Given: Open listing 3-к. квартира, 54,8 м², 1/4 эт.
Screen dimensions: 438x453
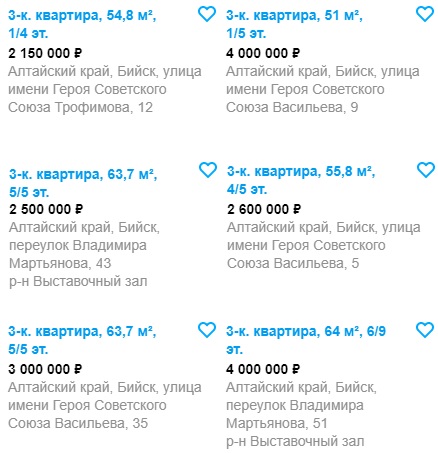Looking at the screenshot, I should (x=82, y=24).
